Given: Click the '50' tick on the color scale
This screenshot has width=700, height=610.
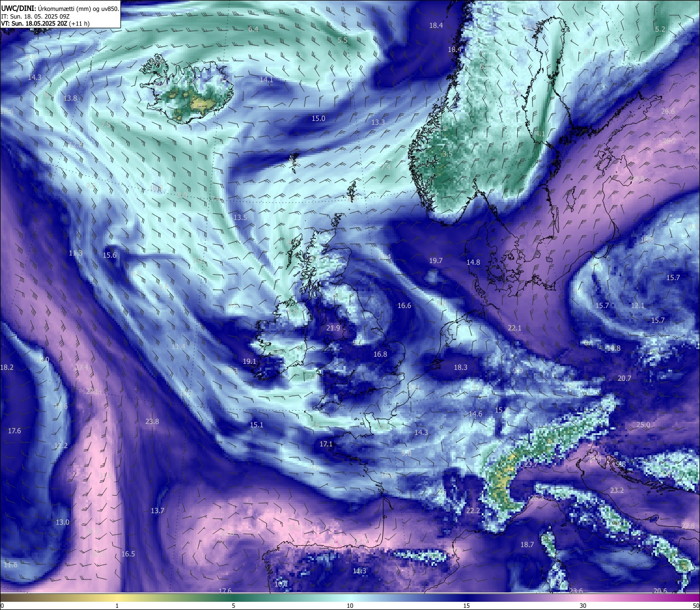Looking at the screenshot, I should [696, 606].
